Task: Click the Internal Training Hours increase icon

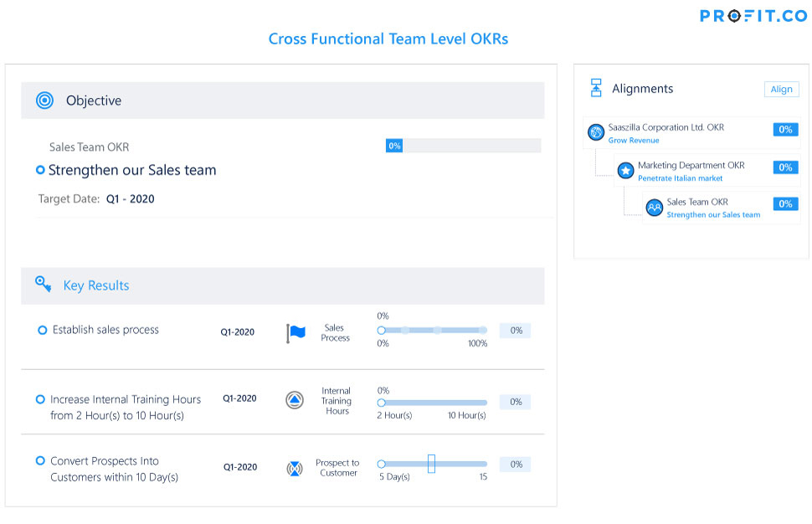Action: coord(295,400)
